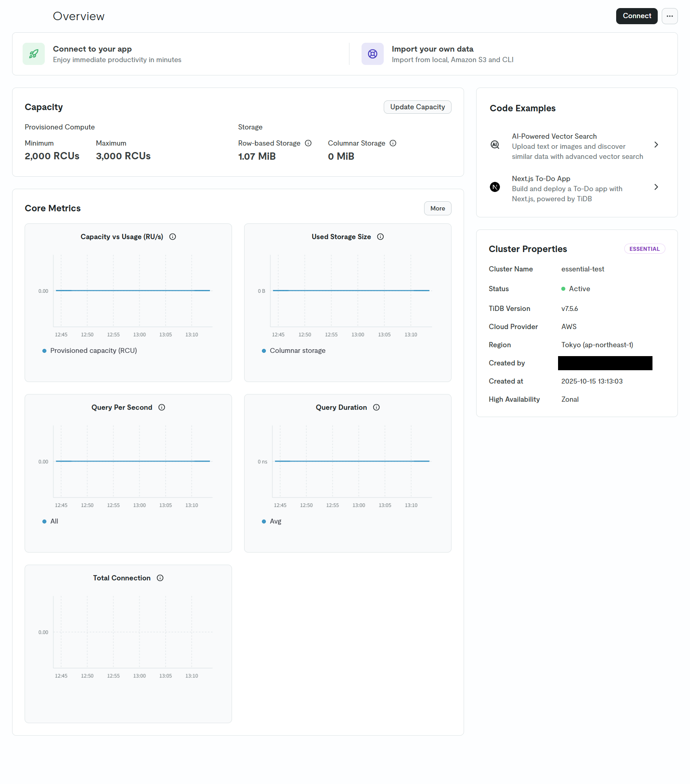690x784 pixels.
Task: Click info icon next to Total Connection
Action: (160, 578)
